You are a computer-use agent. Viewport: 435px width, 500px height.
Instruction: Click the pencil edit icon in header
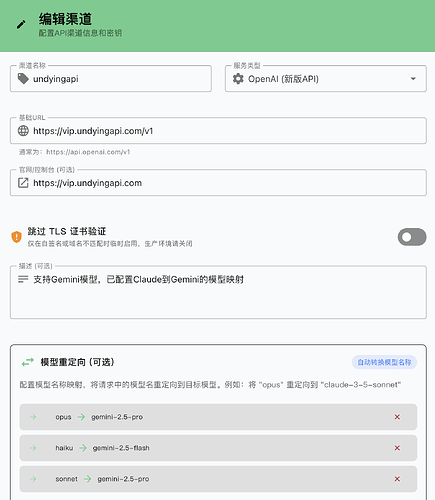[21, 25]
